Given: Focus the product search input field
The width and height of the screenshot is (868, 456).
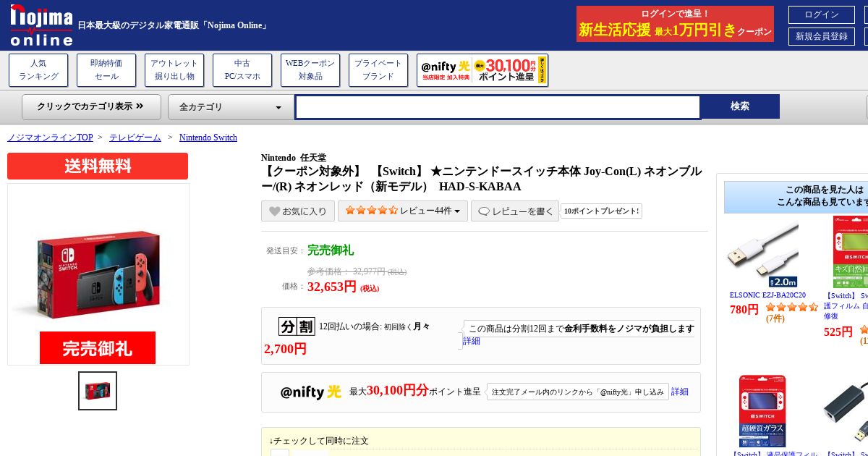Looking at the screenshot, I should click(498, 107).
